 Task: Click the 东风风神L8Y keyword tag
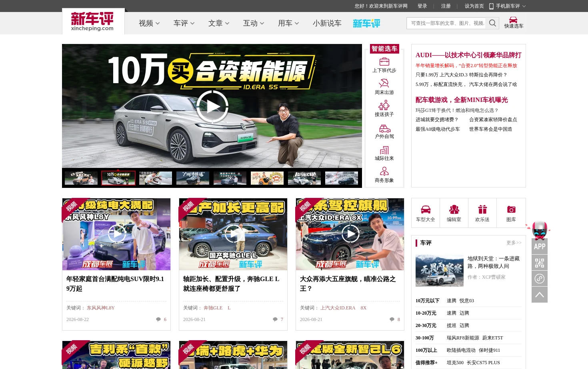101,308
